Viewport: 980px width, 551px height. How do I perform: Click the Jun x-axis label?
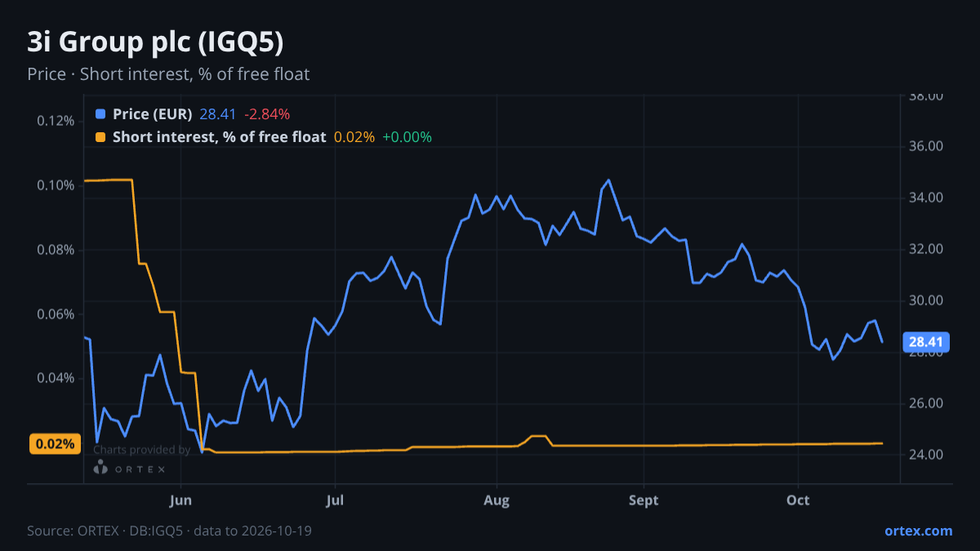pos(181,500)
